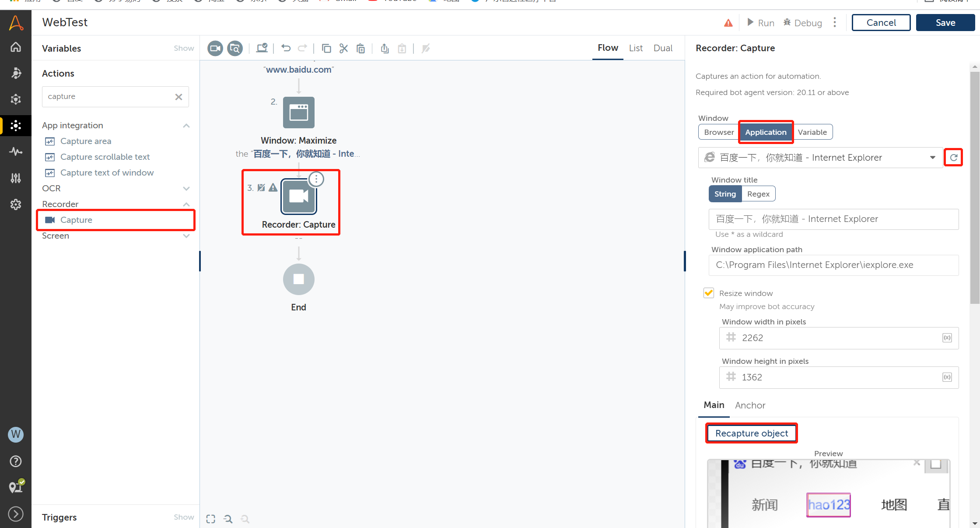Screen dimensions: 980x528
Task: Click the Recapture object button
Action: click(x=751, y=433)
